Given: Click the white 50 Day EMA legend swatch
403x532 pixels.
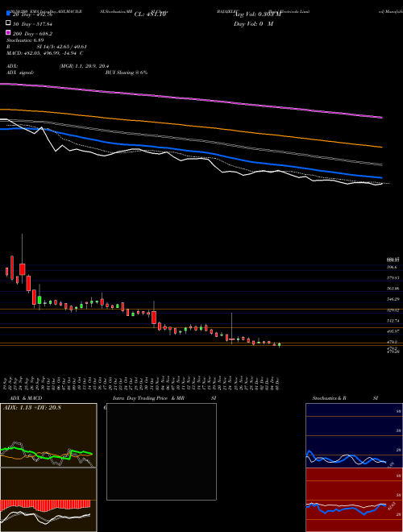Looking at the screenshot, I should [x=8, y=23].
